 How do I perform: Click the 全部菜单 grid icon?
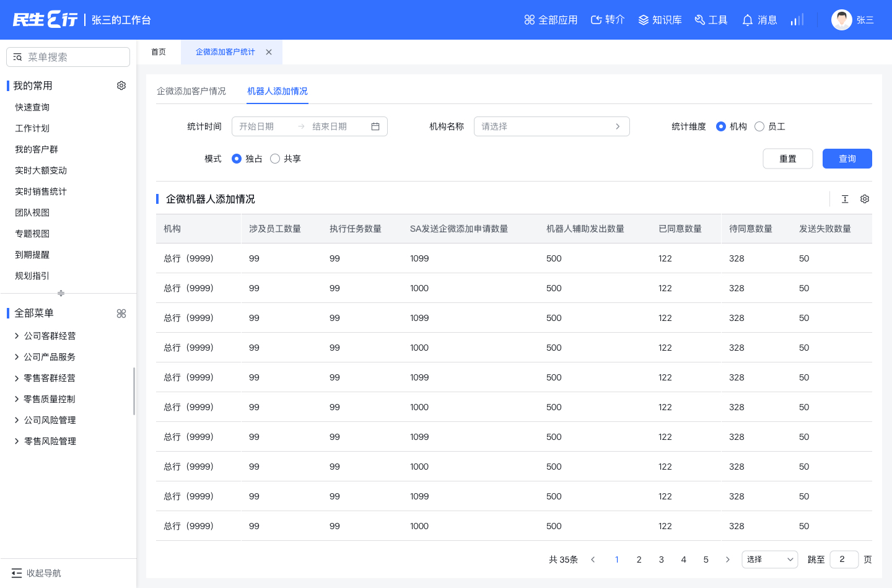point(121,314)
